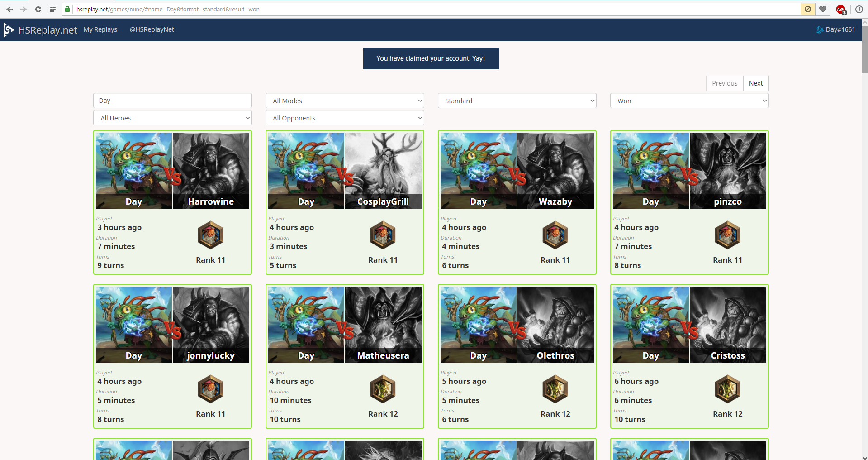Click '8 turns' in pinzco card

click(627, 265)
